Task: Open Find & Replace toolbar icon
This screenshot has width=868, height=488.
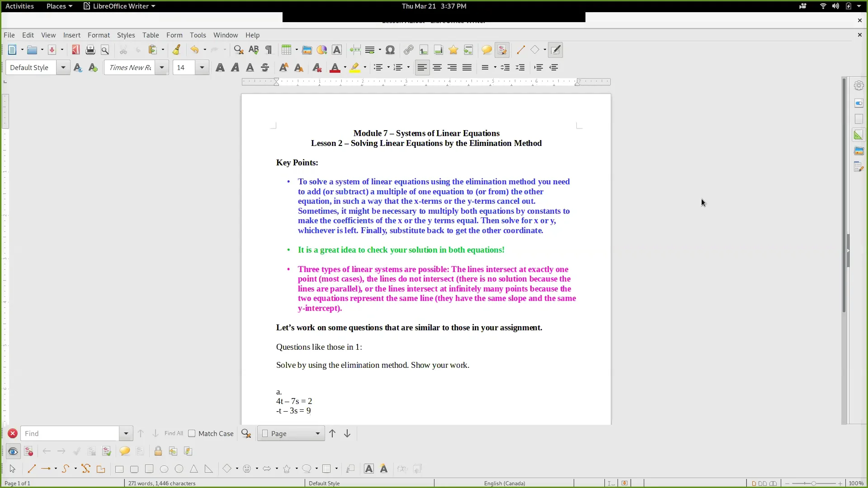Action: [x=239, y=50]
